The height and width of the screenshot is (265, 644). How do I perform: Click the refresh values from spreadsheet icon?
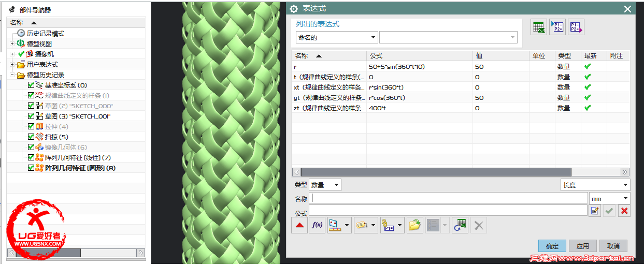coord(460,225)
